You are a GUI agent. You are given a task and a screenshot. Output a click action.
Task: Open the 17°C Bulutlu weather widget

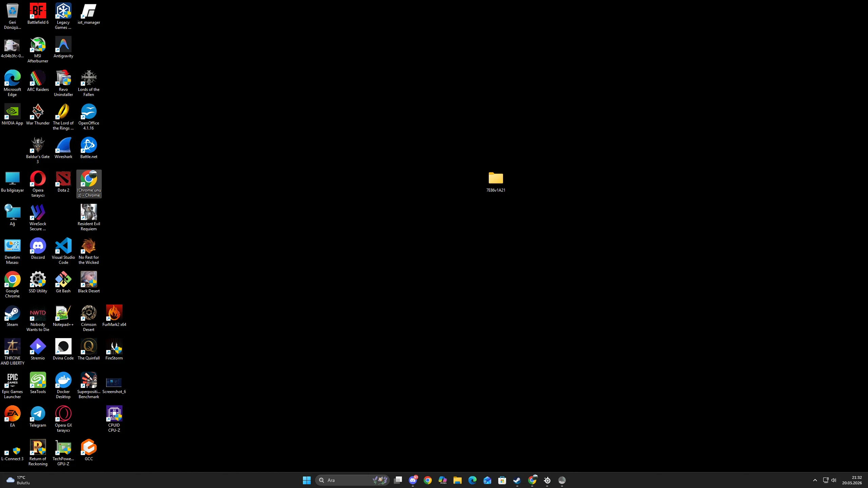pos(18,480)
